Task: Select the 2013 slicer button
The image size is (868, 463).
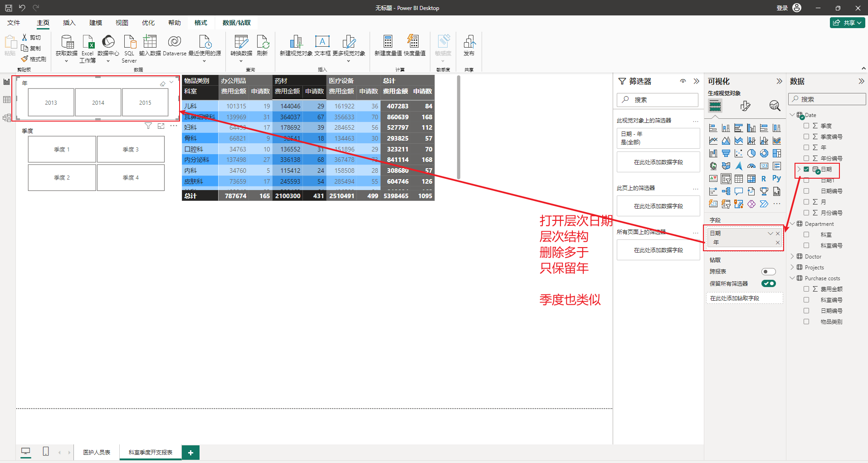Action: (x=51, y=102)
